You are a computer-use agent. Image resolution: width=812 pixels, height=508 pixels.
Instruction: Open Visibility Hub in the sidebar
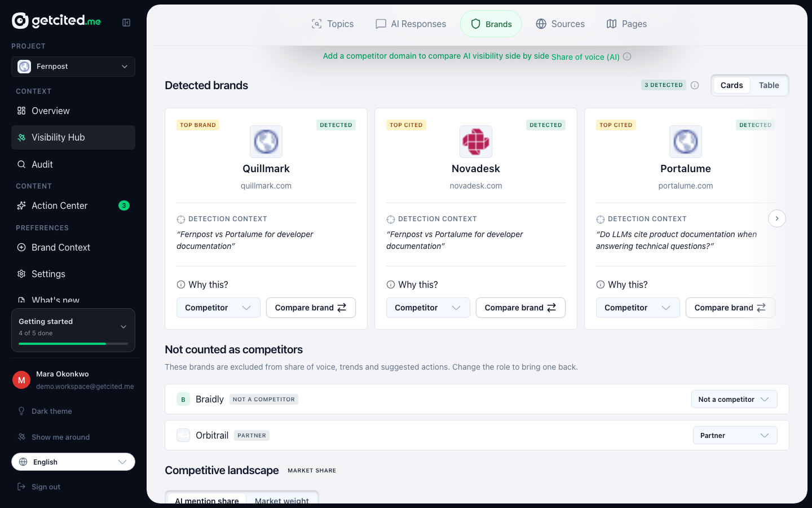(x=73, y=137)
